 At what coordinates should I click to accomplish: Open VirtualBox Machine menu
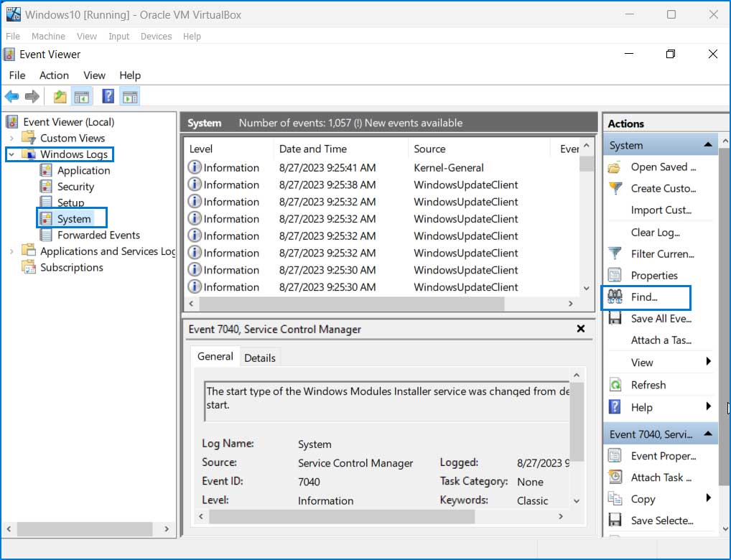(49, 37)
